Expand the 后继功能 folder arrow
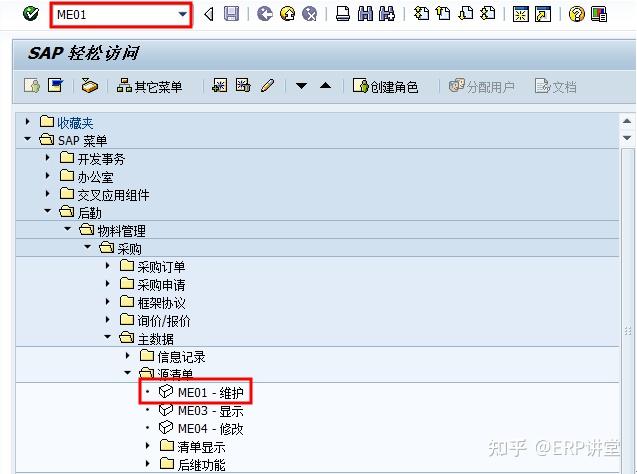Viewport: 637px width, 474px height. (148, 463)
